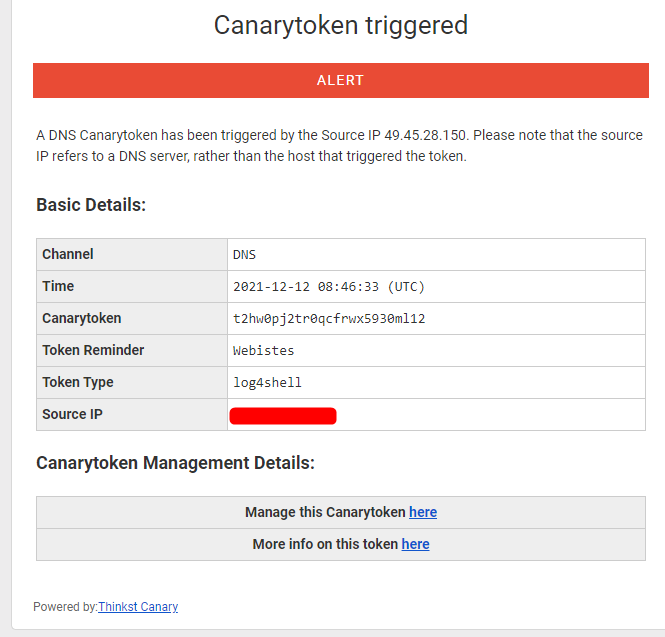This screenshot has width=665, height=637.
Task: Open the Manage this Canarytoken here link
Action: [x=423, y=512]
